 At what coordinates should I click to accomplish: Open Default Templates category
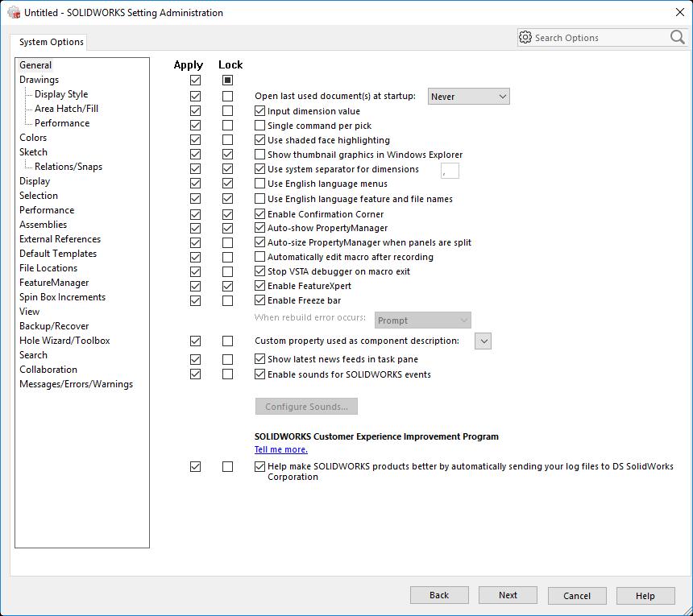click(58, 254)
